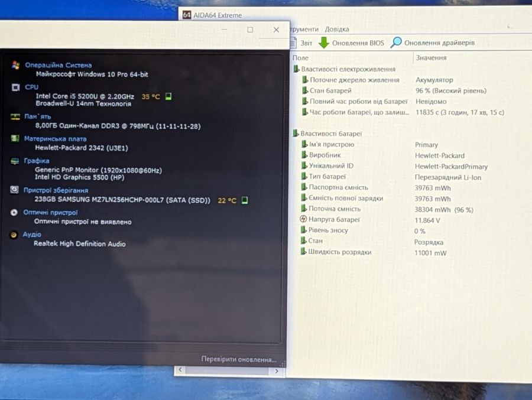Select the Повний час роботи від батареї row
Screen dimensions: 532x400
pyautogui.click(x=375, y=101)
